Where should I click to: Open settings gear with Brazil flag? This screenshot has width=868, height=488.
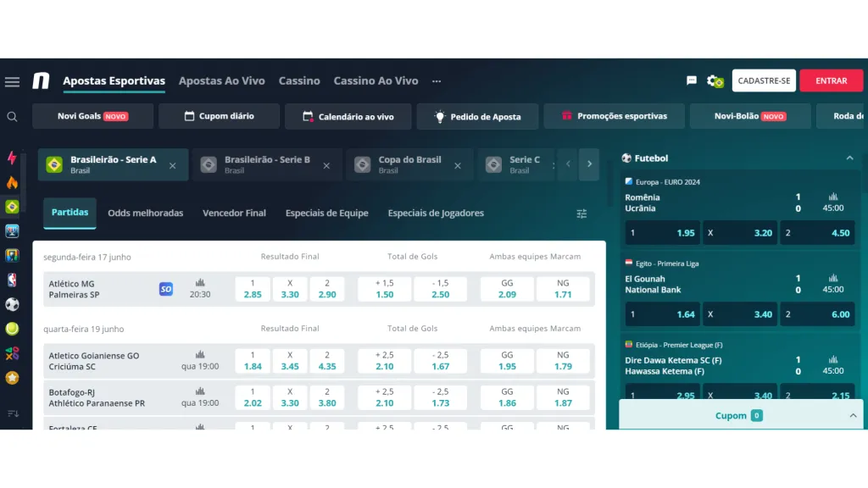[715, 81]
